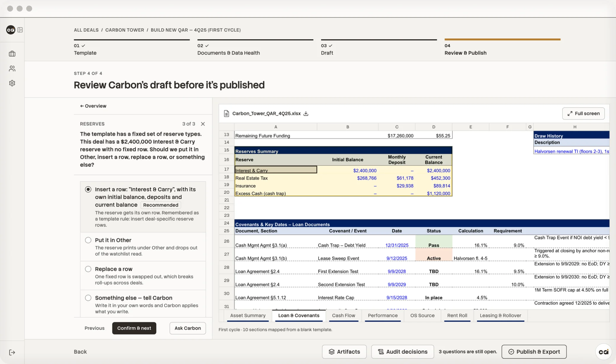Click the spreadsheet file icon
The image size is (616, 364).
227,113
